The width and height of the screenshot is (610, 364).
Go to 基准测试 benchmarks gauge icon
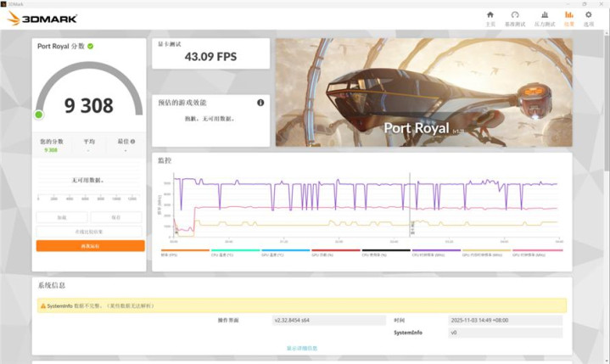[514, 17]
